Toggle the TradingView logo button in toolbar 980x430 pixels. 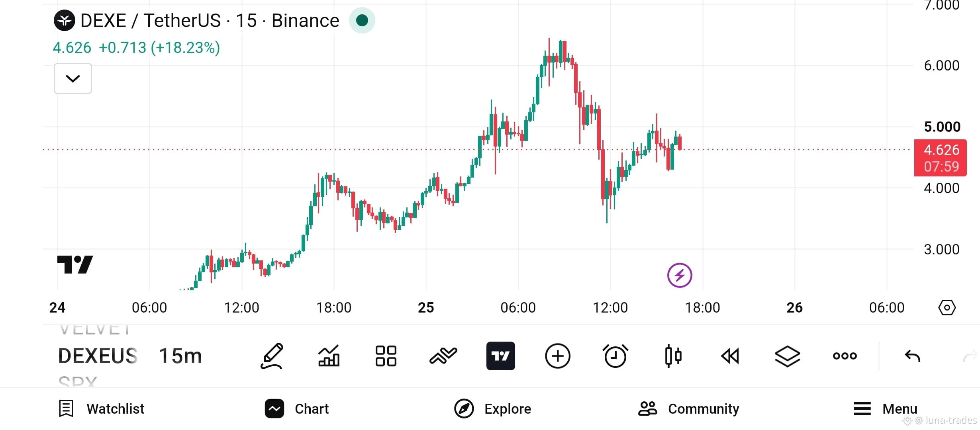point(500,356)
